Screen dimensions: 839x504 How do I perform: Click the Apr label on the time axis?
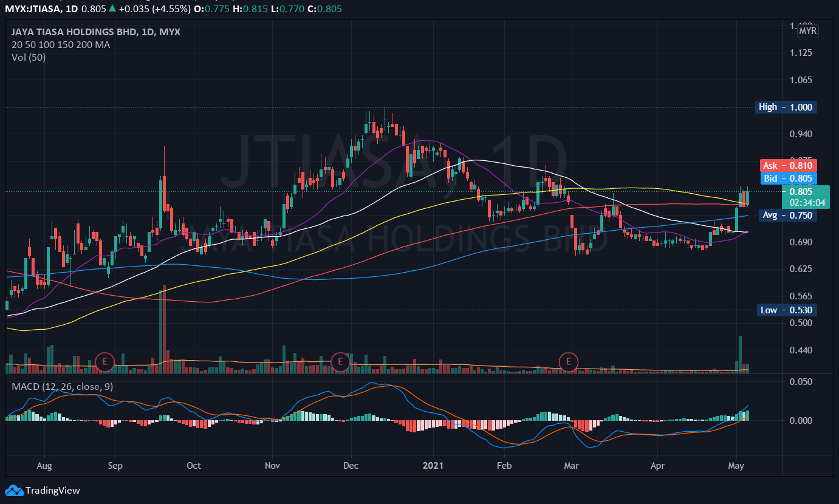tap(658, 466)
